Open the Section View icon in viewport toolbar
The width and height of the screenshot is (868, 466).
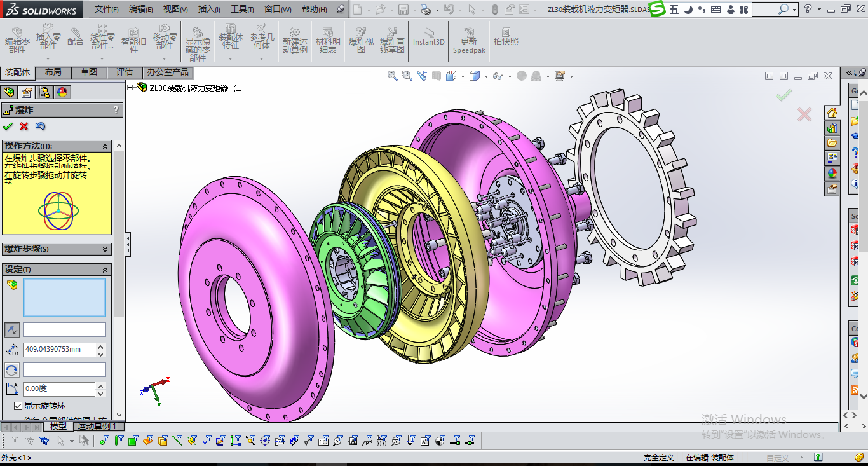437,76
